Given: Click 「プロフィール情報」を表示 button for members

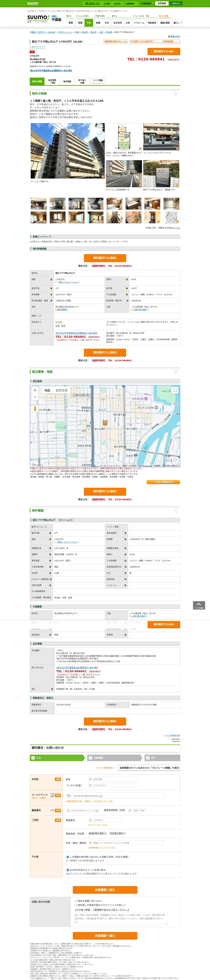Looking at the screenshot, I should pyautogui.click(x=149, y=768).
